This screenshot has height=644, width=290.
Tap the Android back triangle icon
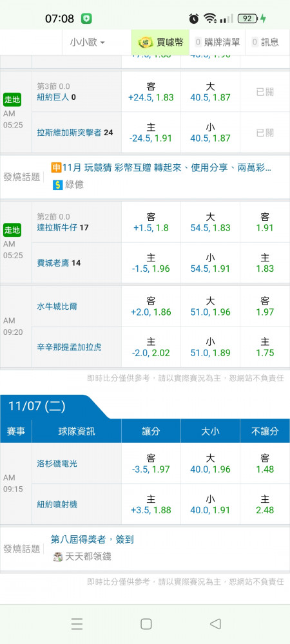point(215,624)
